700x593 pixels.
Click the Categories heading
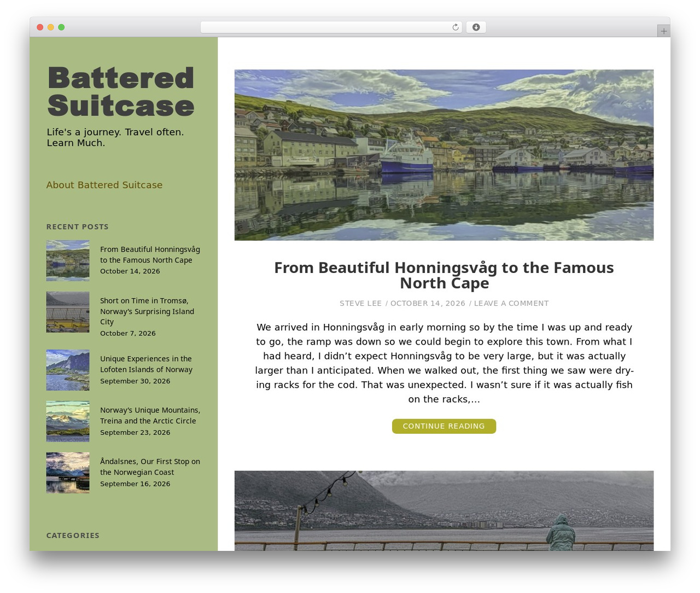coord(73,536)
